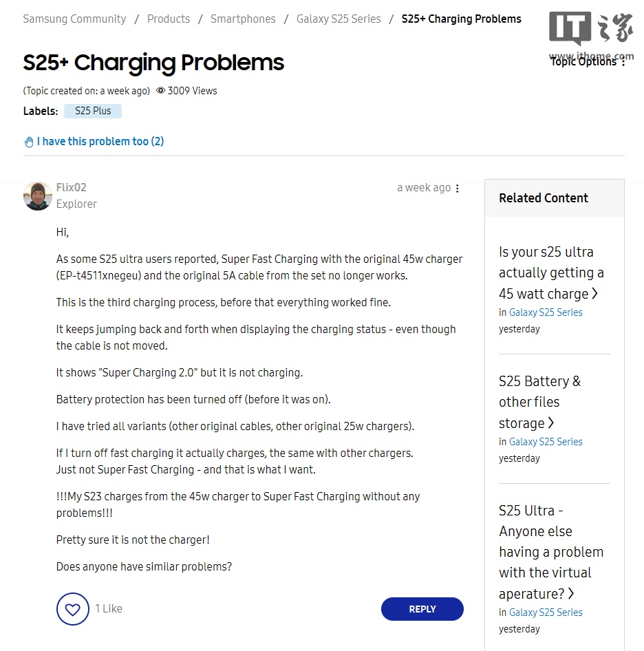
Task: Click the chevron after '45 watt charge'
Action: (x=595, y=294)
